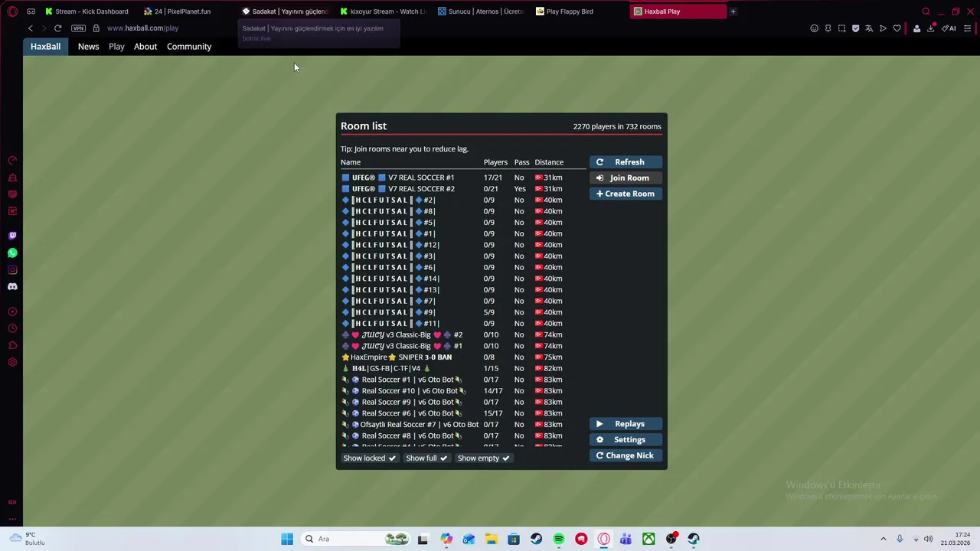Click the browser back arrow
The width and height of the screenshot is (980, 551).
(x=31, y=28)
